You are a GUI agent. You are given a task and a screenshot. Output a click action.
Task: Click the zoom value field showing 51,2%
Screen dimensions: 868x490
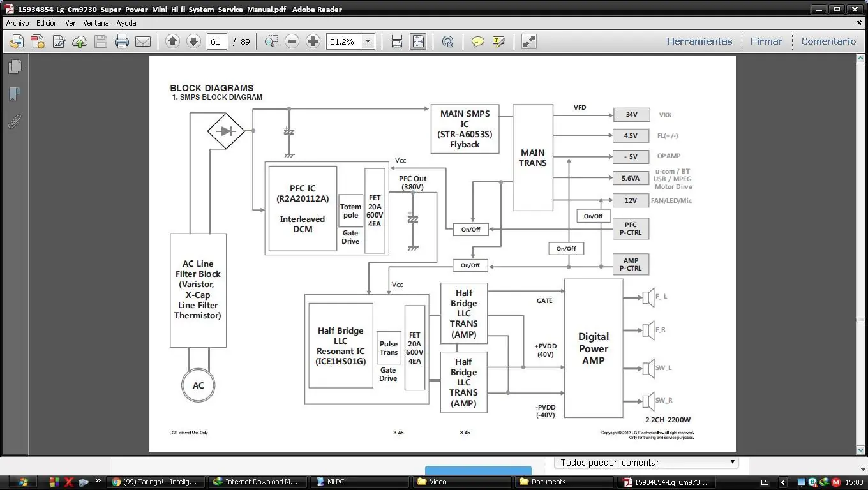(343, 41)
